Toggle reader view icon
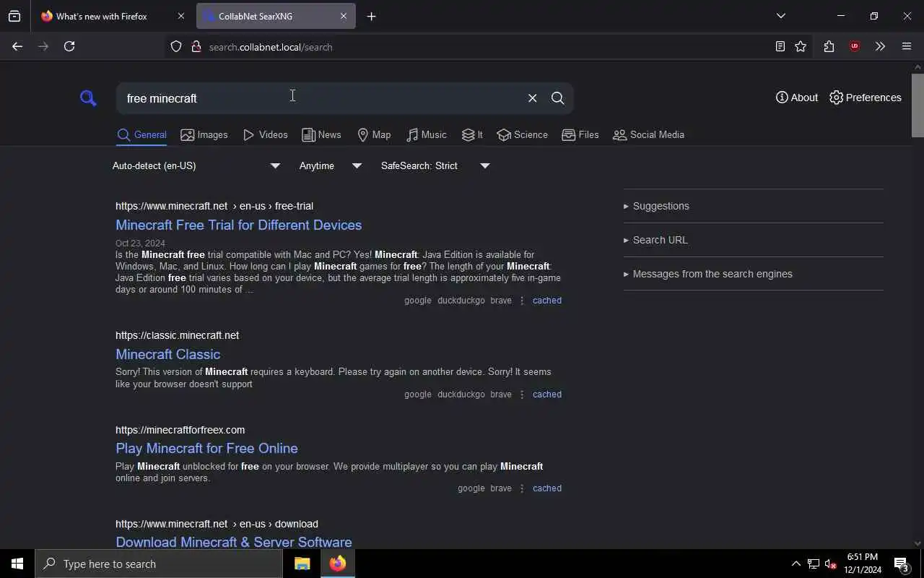The image size is (924, 578). (780, 47)
